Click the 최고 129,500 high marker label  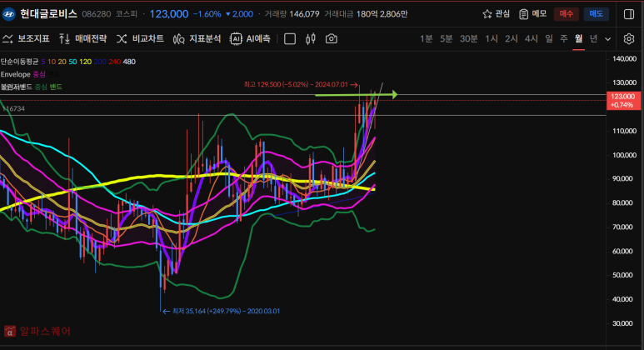(x=301, y=85)
